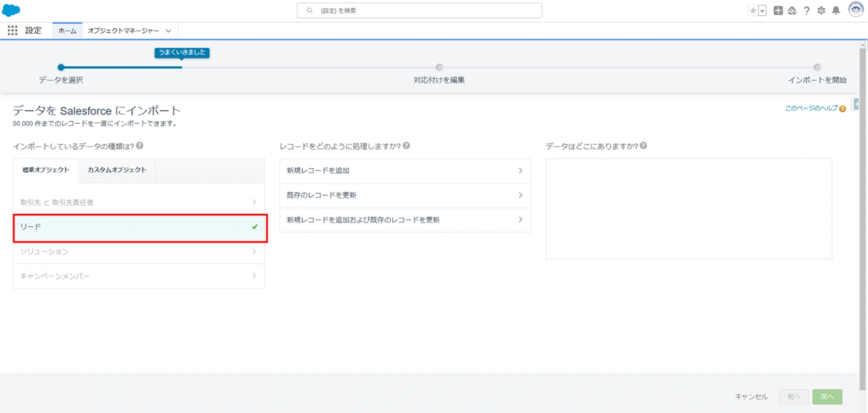Click the 設定 app name label

pos(34,31)
